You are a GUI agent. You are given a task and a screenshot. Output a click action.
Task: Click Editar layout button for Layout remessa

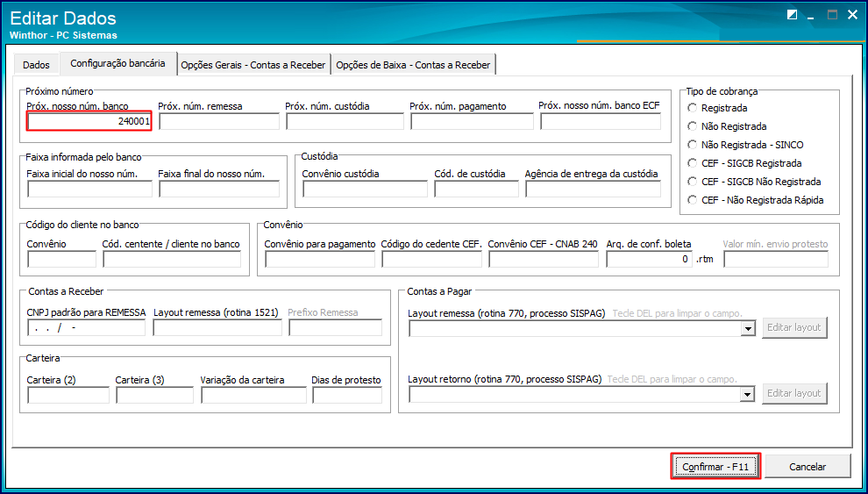pos(794,327)
